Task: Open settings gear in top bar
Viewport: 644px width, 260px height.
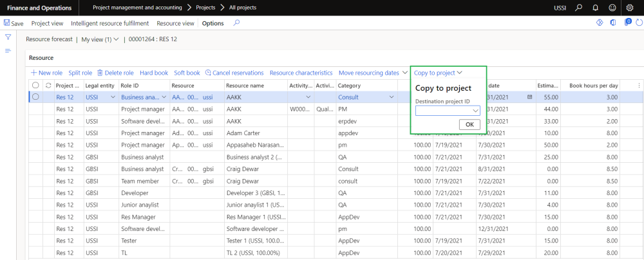Action: click(629, 7)
